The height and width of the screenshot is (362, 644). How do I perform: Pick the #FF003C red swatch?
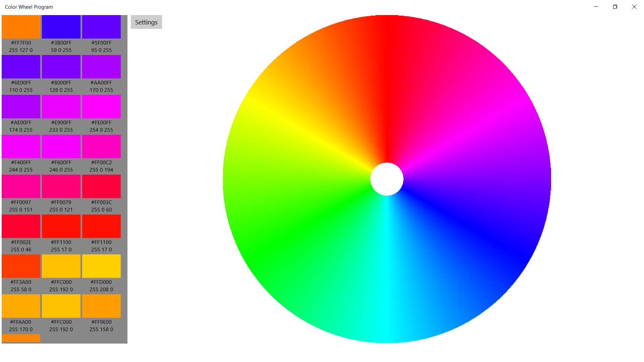(x=101, y=186)
